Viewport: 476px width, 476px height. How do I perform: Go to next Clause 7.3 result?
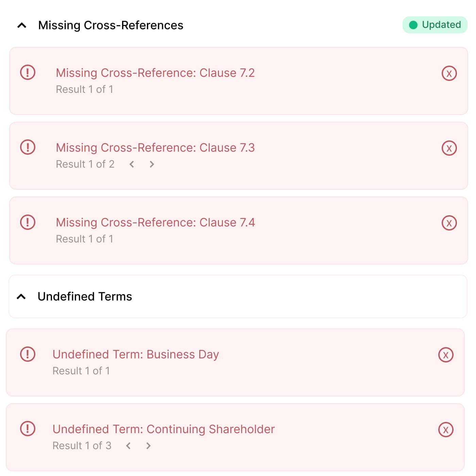[x=152, y=165]
